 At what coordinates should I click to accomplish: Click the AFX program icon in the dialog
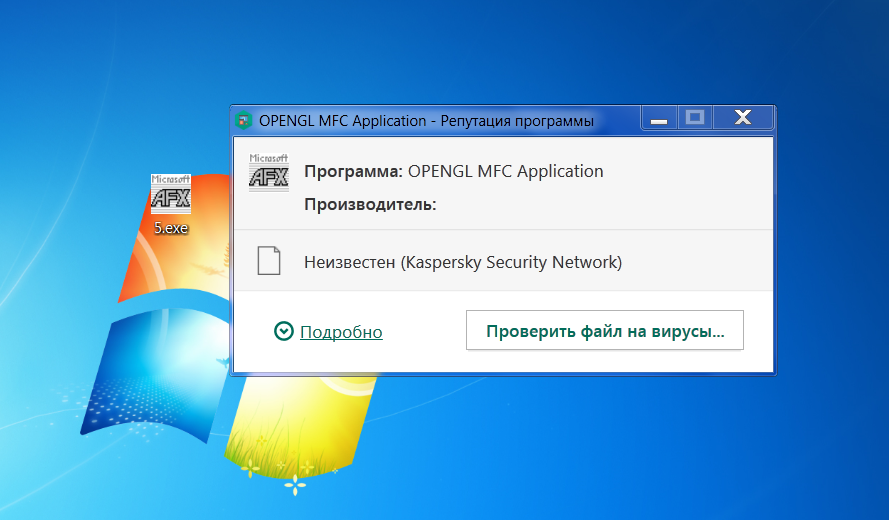268,173
